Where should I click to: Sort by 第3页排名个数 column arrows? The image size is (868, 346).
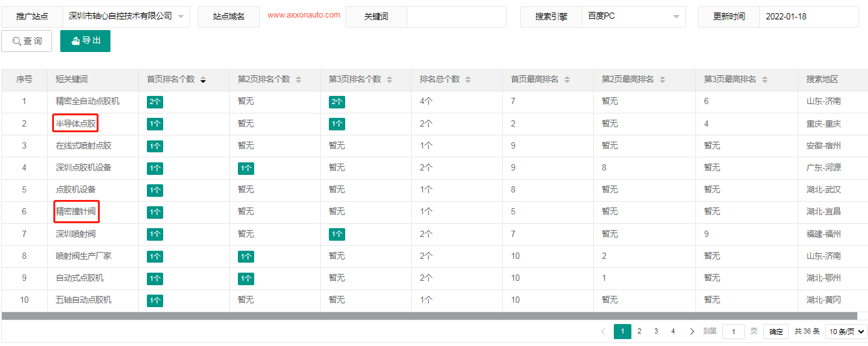click(389, 80)
